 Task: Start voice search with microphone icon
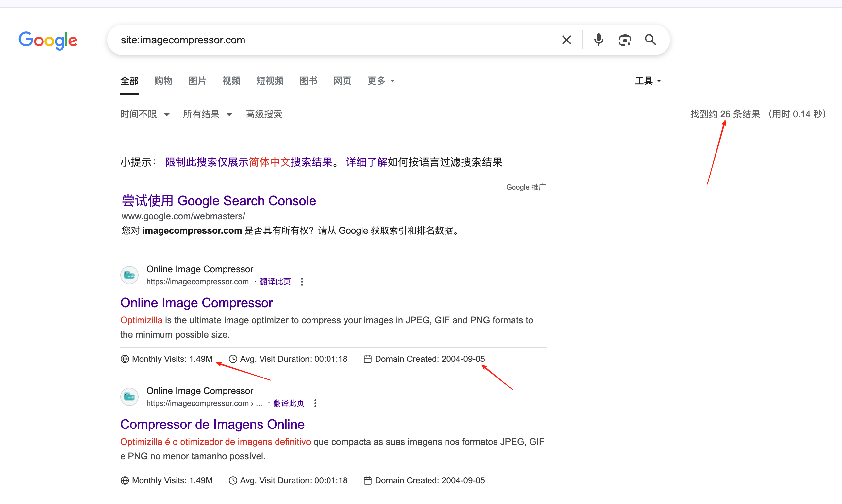pos(598,40)
